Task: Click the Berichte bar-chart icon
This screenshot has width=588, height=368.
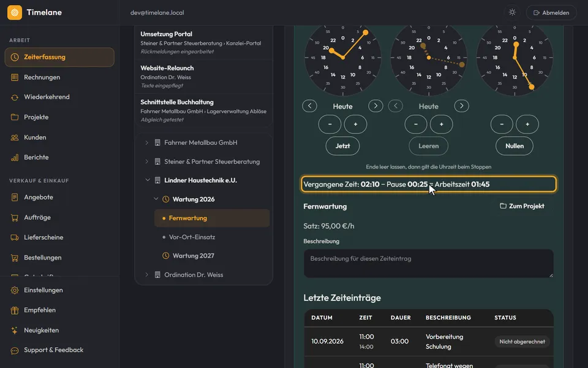Action: tap(15, 158)
